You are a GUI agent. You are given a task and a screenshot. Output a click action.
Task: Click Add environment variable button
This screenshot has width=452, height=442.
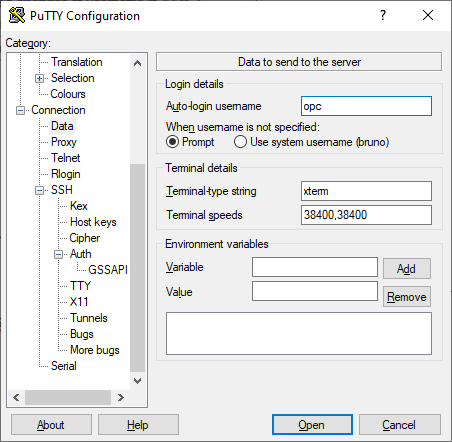(407, 268)
